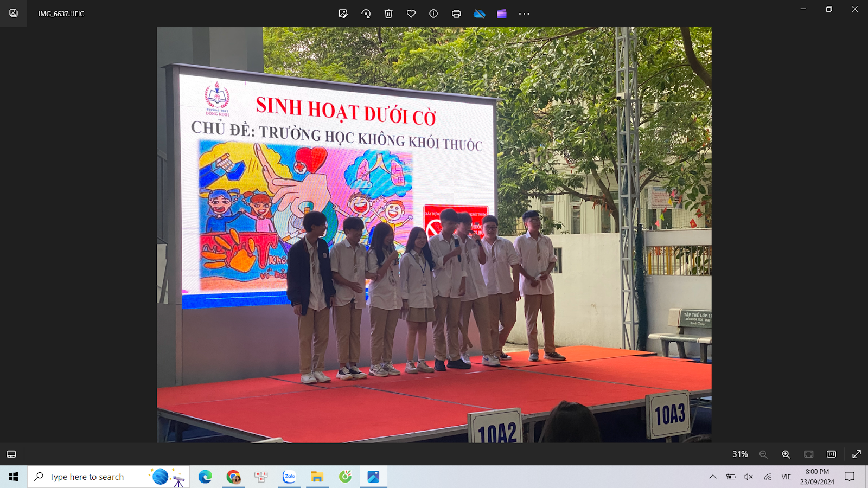This screenshot has width=868, height=488.
Task: Toggle the filmstrip view at bottom left
Action: tap(11, 454)
